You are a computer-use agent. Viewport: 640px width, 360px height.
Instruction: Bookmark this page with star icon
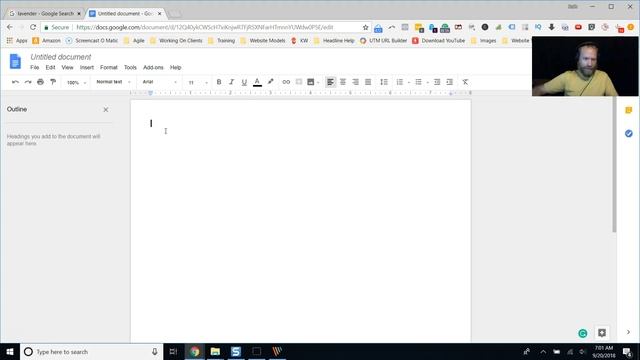[365, 27]
